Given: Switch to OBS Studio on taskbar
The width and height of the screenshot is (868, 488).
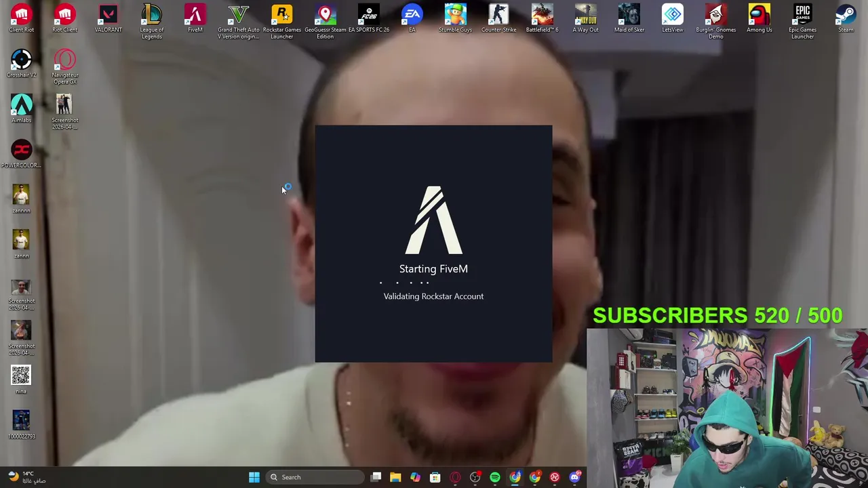Looking at the screenshot, I should tap(475, 477).
